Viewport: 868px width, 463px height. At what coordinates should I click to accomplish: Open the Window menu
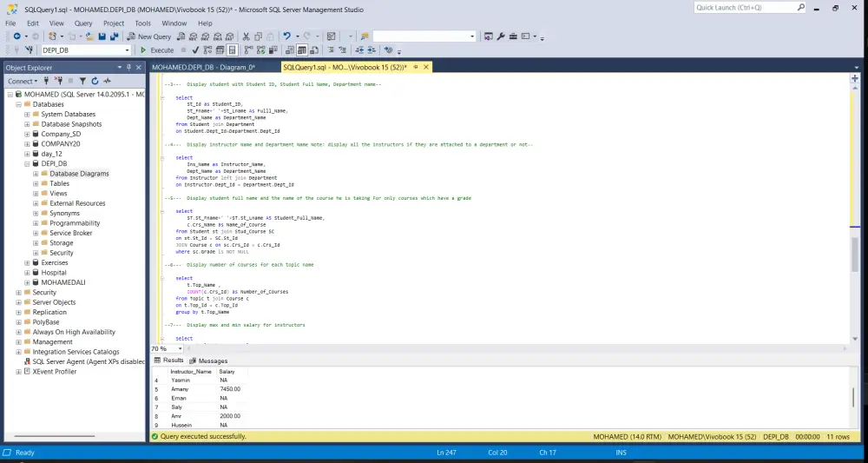pyautogui.click(x=174, y=23)
